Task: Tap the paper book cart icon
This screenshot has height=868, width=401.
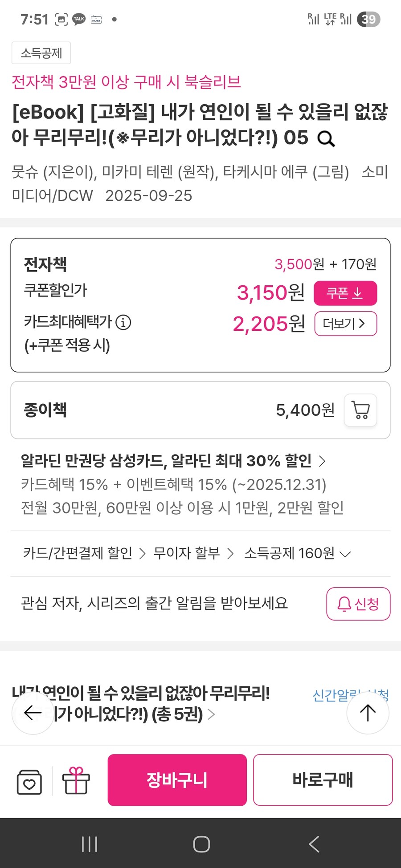Action: [x=360, y=410]
